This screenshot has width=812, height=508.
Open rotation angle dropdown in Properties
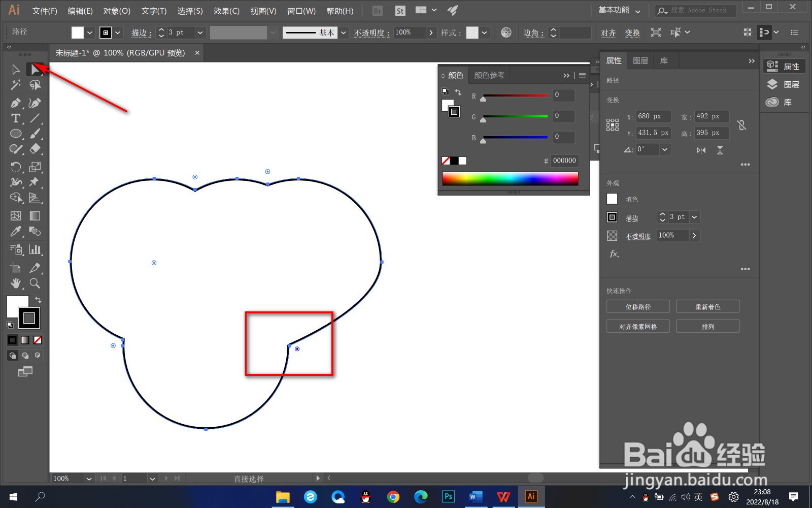pos(665,149)
